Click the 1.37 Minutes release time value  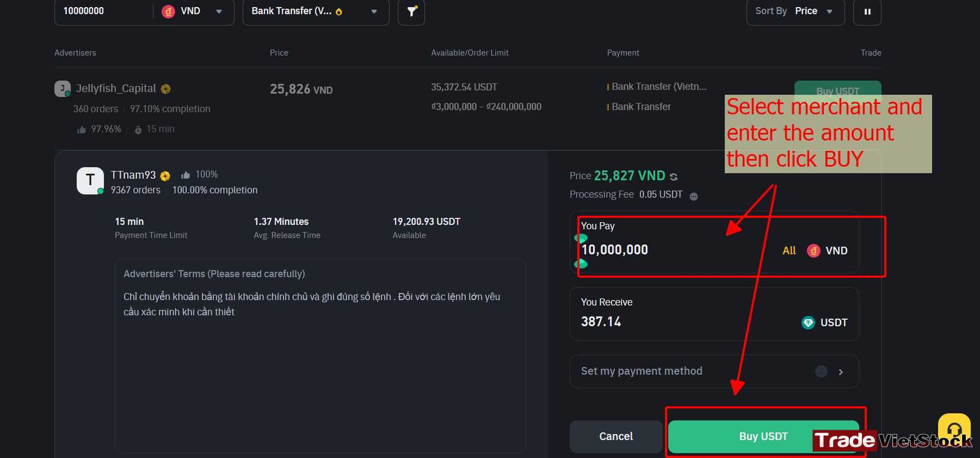(x=281, y=222)
